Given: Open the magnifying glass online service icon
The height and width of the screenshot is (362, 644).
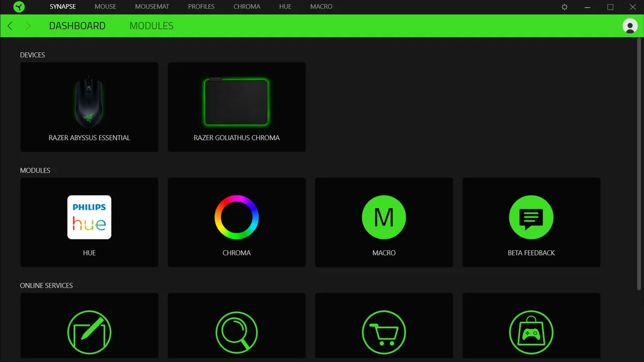Looking at the screenshot, I should pos(237,332).
